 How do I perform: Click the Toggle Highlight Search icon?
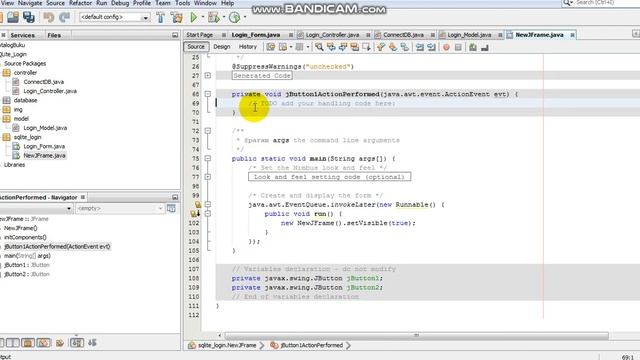click(355, 47)
